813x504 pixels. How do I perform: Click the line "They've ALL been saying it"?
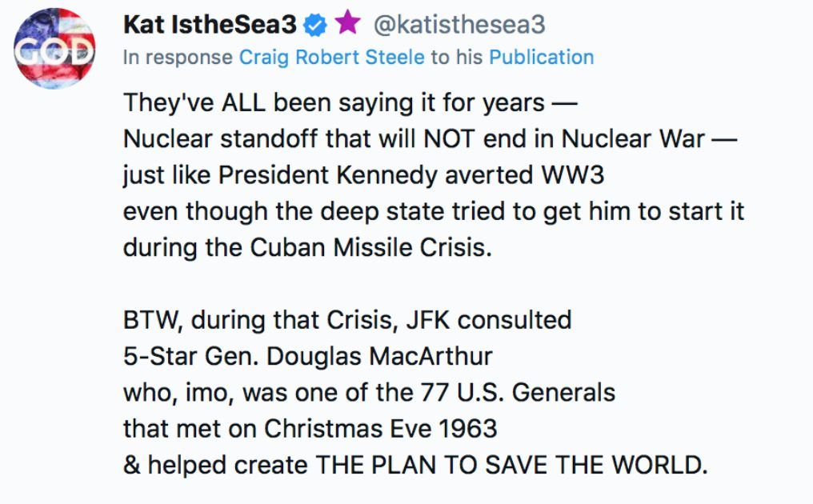point(334,103)
